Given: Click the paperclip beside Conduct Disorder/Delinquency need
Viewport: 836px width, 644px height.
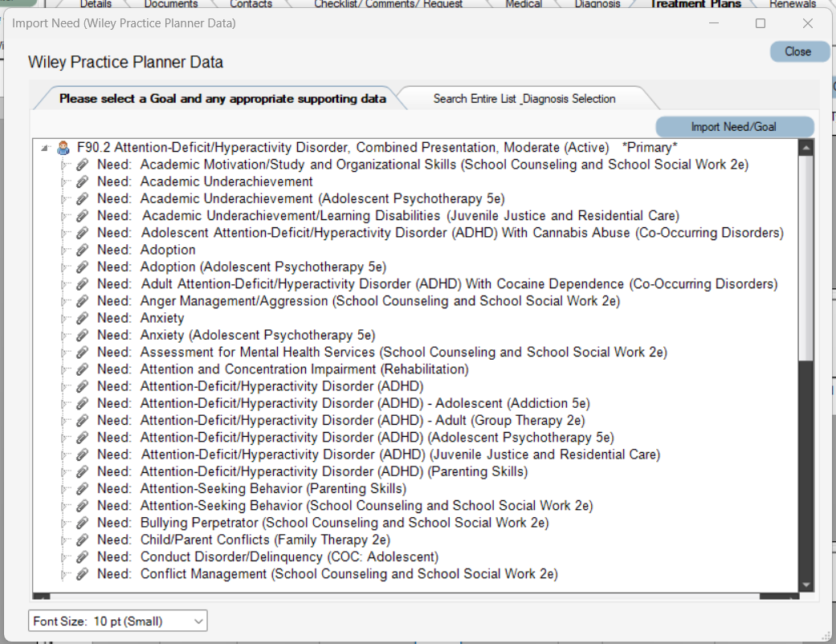Looking at the screenshot, I should (x=84, y=556).
